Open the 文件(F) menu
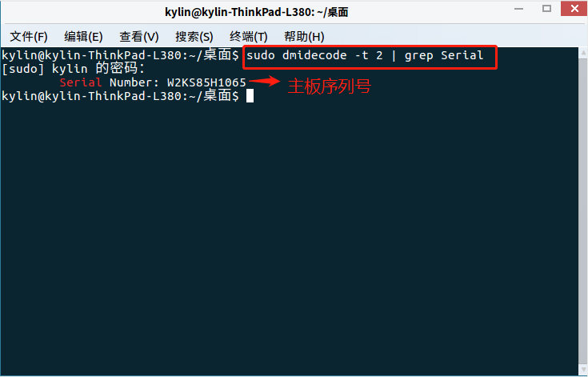 [x=29, y=36]
